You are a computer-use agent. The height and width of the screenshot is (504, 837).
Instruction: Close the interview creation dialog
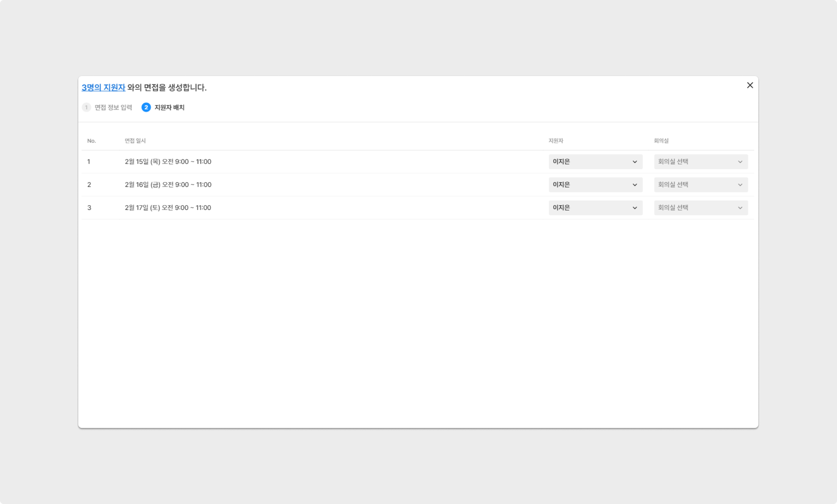tap(750, 85)
